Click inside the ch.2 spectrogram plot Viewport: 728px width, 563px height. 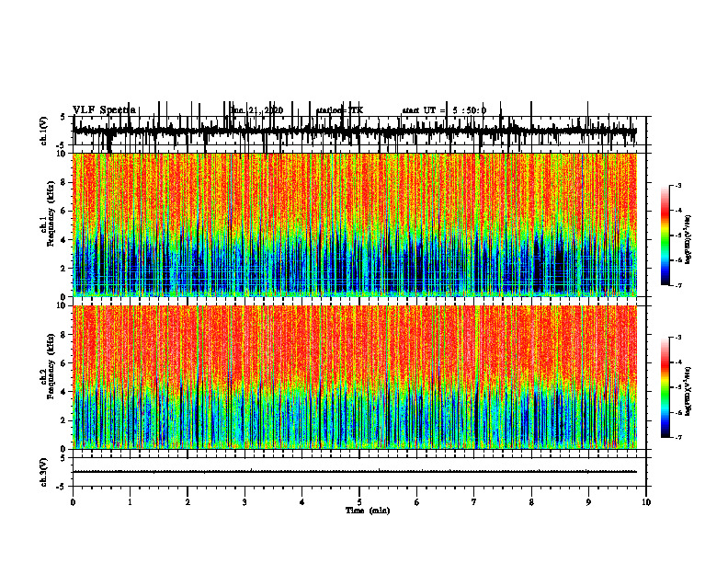click(x=355, y=377)
